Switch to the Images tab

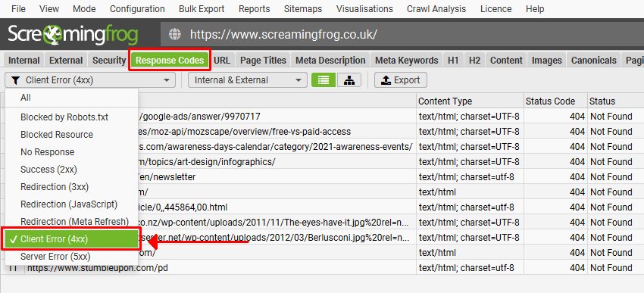(x=547, y=61)
